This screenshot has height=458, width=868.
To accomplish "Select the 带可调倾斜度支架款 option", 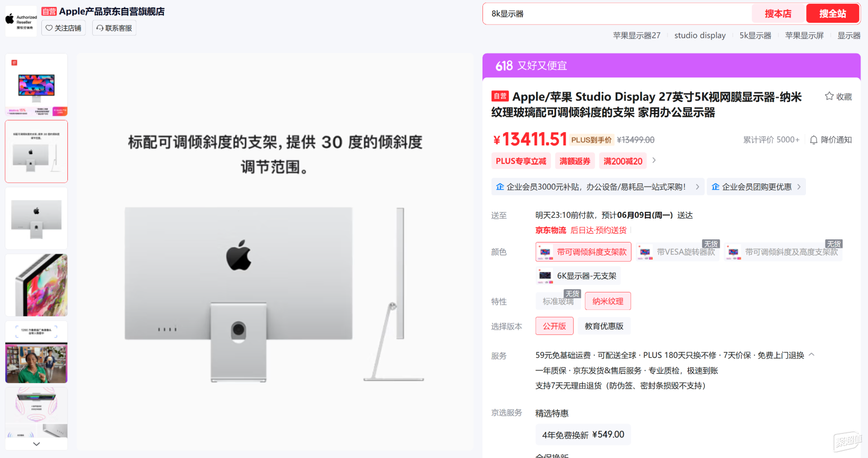I will tap(583, 252).
